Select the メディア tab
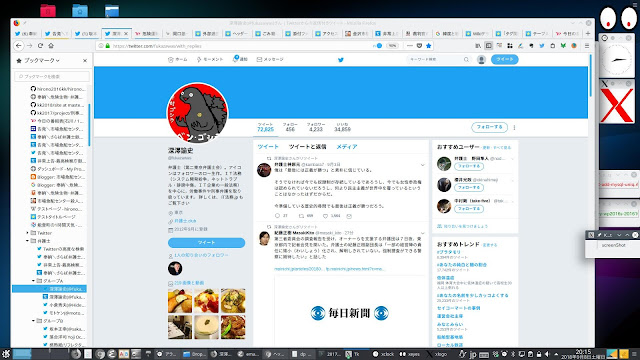The image size is (640, 360). click(347, 147)
